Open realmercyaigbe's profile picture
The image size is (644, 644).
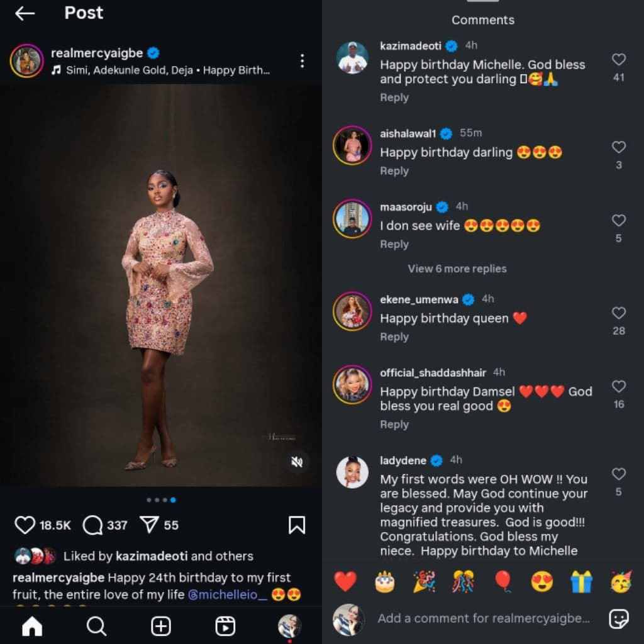[26, 61]
